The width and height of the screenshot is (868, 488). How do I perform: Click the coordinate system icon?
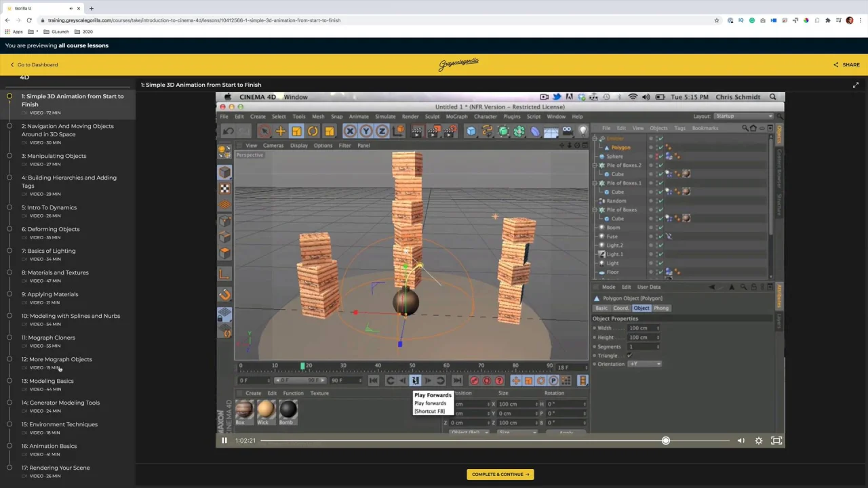(x=397, y=131)
